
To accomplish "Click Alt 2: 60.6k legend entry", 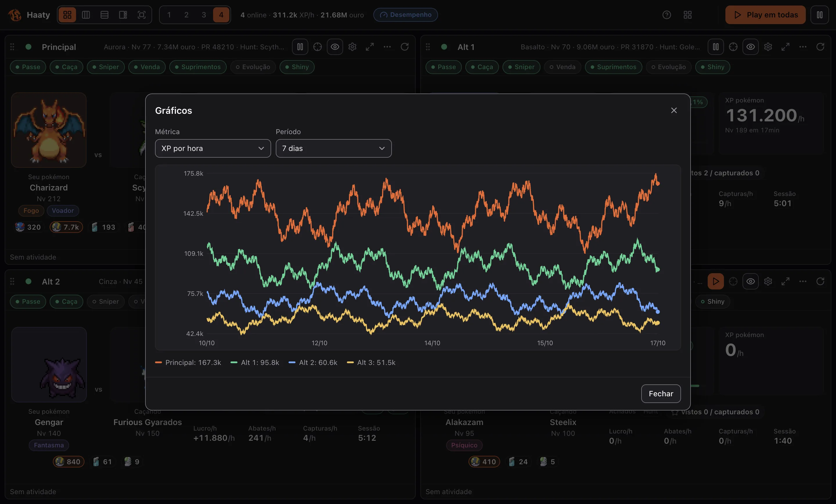I will tap(313, 363).
